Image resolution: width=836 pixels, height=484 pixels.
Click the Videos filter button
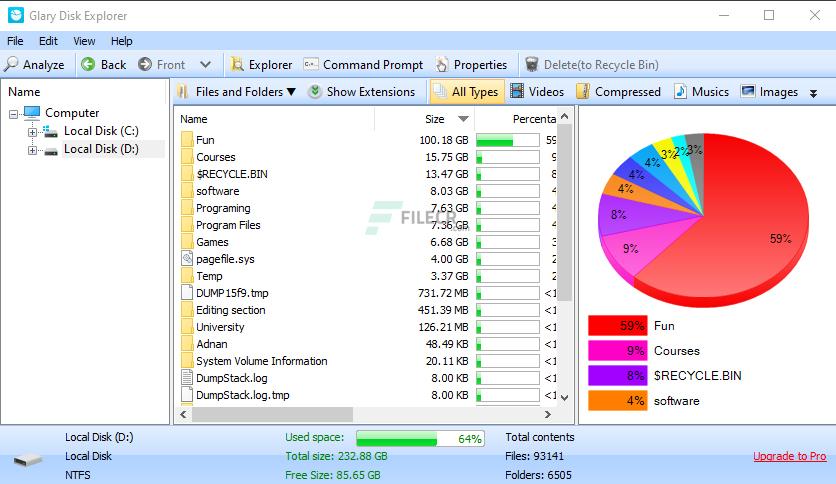pyautogui.click(x=537, y=92)
